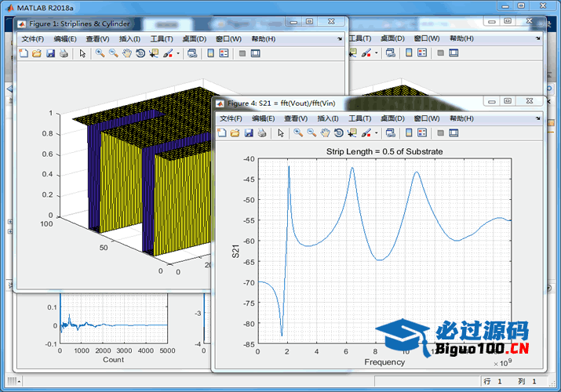
Task: Select Edit Plot arrow in Figure 4 toolbar
Action: pos(281,133)
